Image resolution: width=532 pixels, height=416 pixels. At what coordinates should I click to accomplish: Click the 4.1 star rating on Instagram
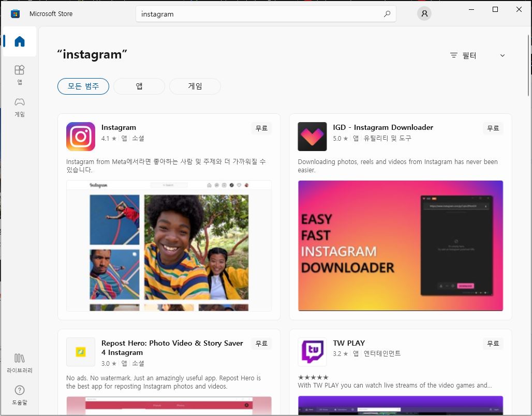[x=109, y=139]
